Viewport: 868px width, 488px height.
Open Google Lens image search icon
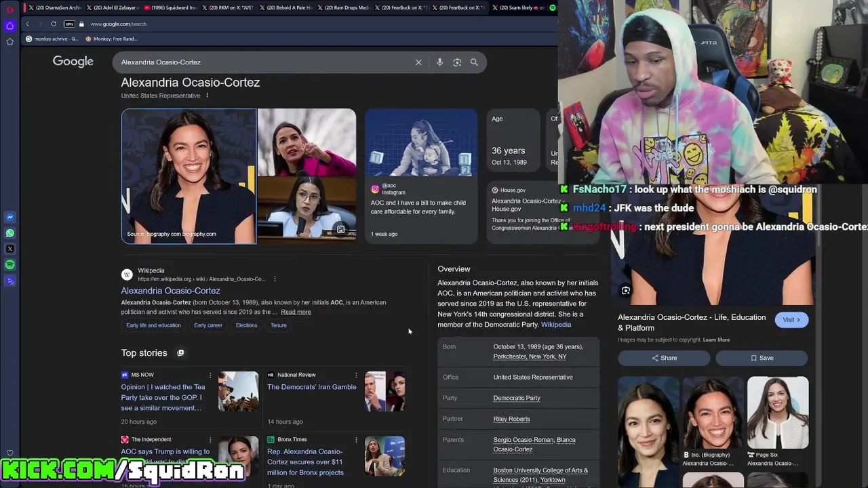[457, 62]
